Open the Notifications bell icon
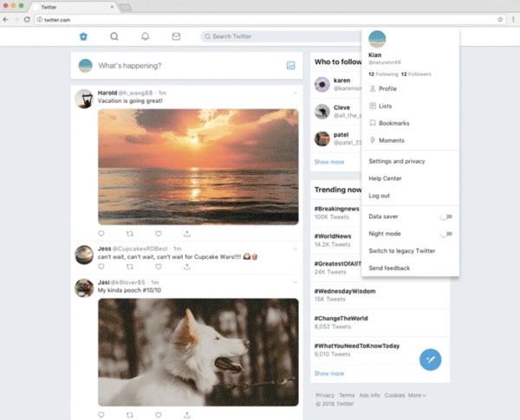This screenshot has width=520, height=420. point(146,36)
